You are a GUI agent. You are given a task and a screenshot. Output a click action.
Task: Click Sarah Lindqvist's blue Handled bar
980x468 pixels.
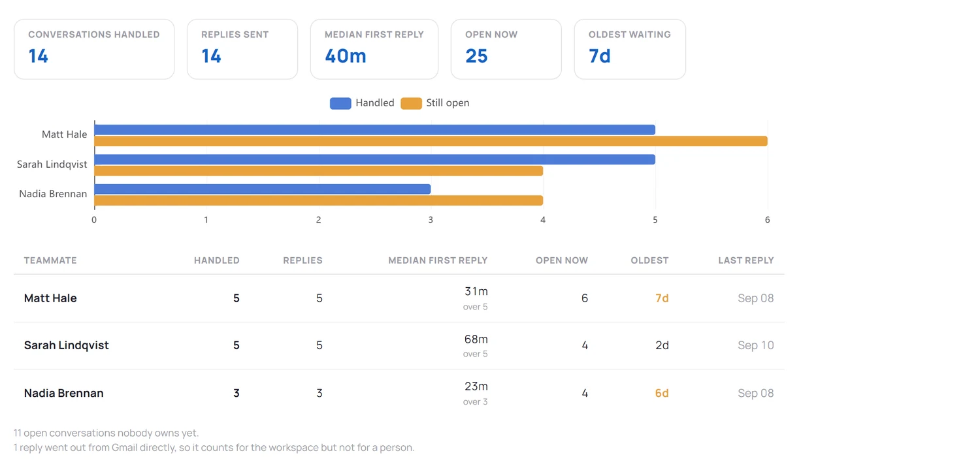pos(375,159)
